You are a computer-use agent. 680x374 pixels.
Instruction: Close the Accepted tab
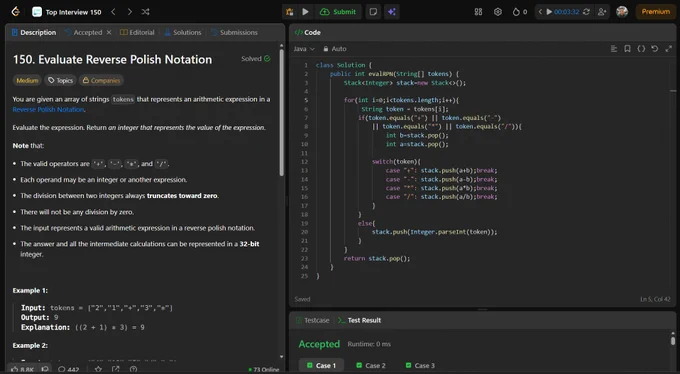tap(109, 33)
